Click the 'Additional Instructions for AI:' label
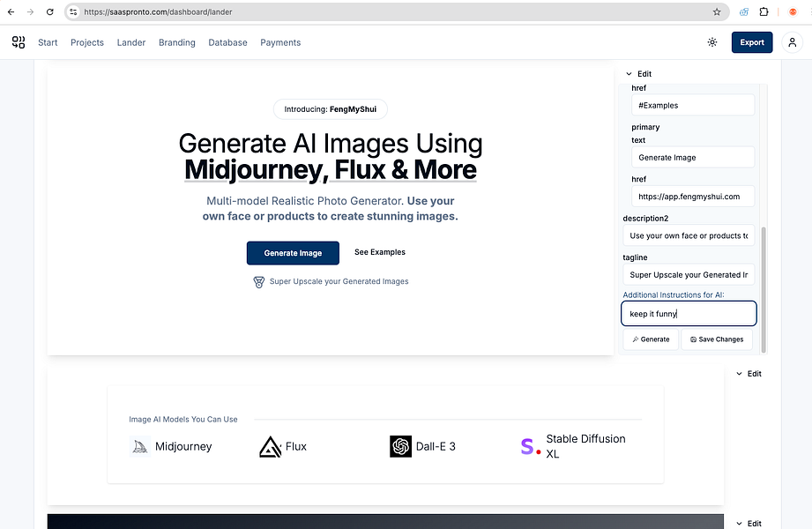 pos(674,294)
